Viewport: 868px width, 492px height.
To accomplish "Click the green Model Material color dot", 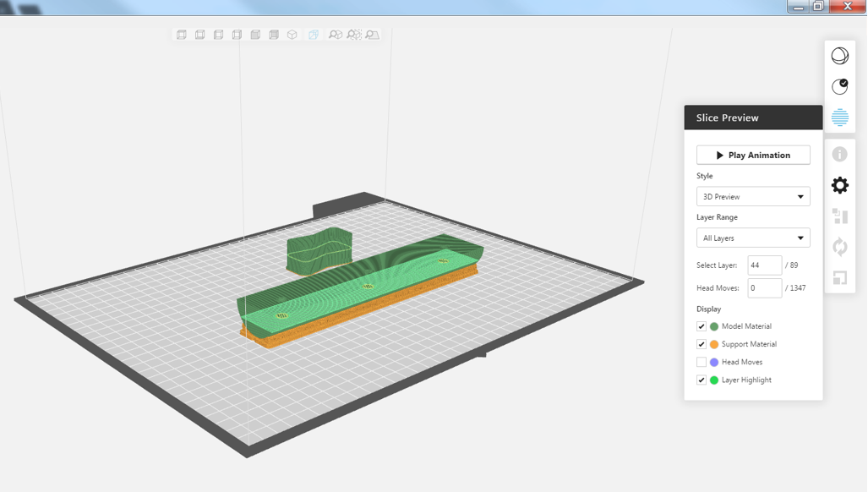I will [714, 326].
